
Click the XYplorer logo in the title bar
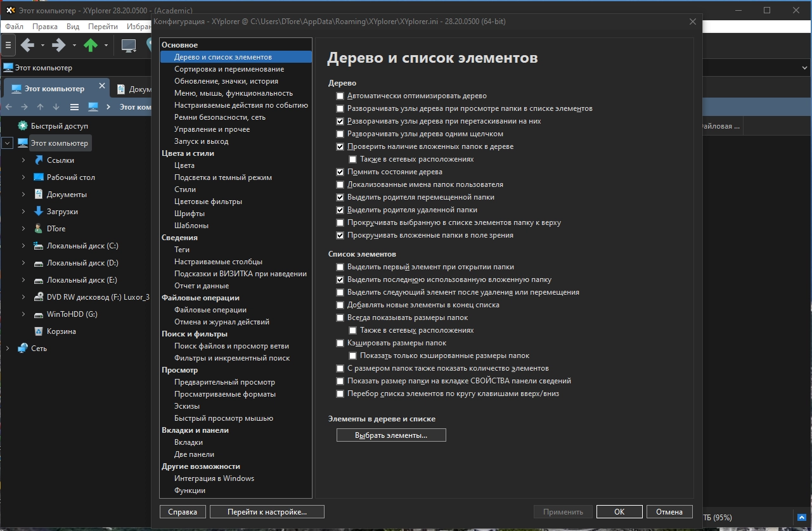pos(10,10)
